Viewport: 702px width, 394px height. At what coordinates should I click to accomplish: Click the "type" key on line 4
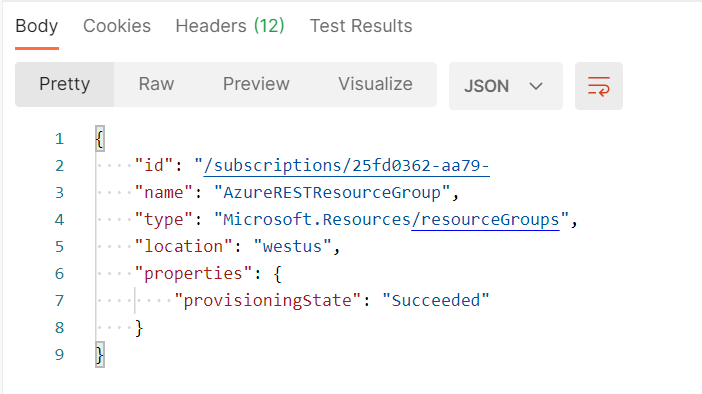click(x=164, y=220)
